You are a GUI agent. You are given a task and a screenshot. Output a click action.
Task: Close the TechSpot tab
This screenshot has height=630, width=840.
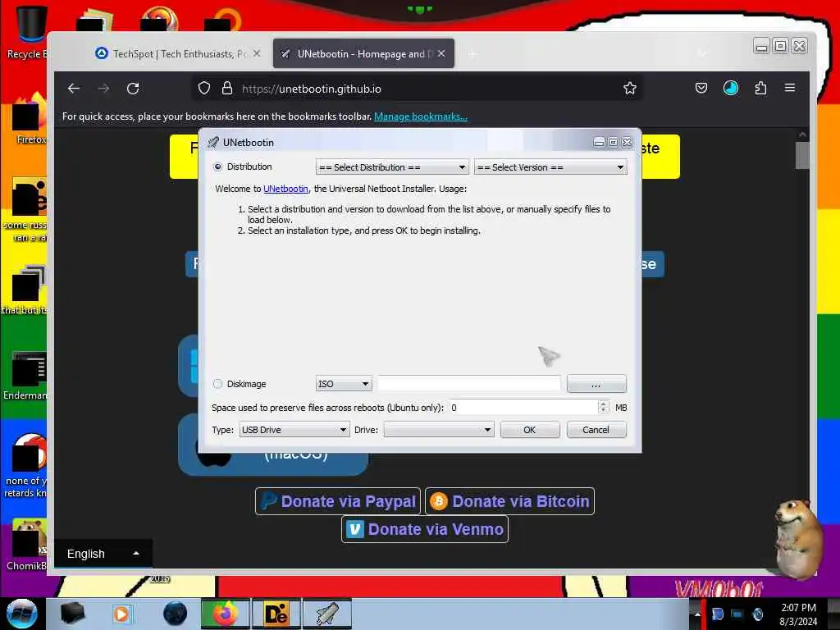point(257,53)
